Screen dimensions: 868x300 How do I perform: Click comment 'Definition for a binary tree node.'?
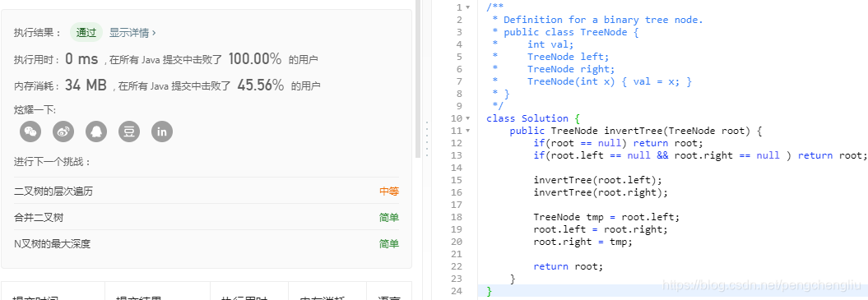603,20
